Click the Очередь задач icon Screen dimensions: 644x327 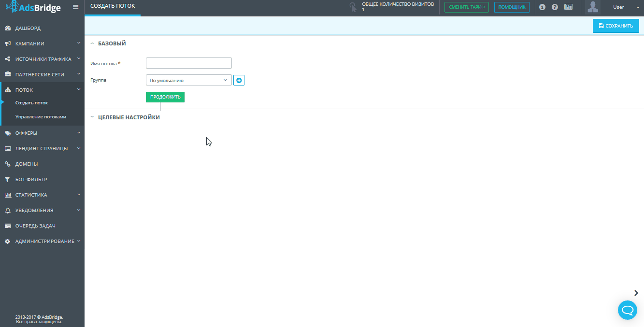(8, 226)
